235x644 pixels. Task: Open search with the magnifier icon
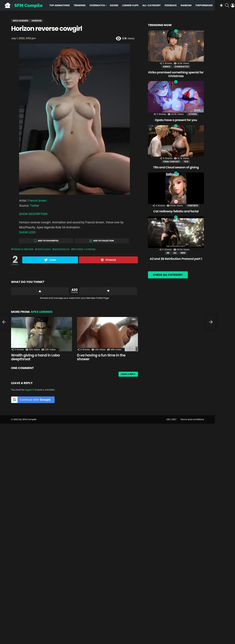(x=227, y=5)
